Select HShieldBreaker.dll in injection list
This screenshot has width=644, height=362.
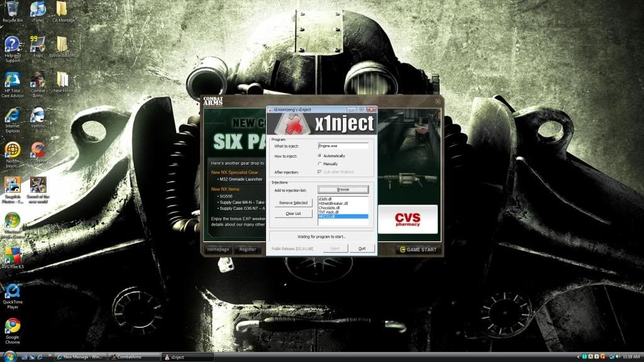[x=343, y=203]
